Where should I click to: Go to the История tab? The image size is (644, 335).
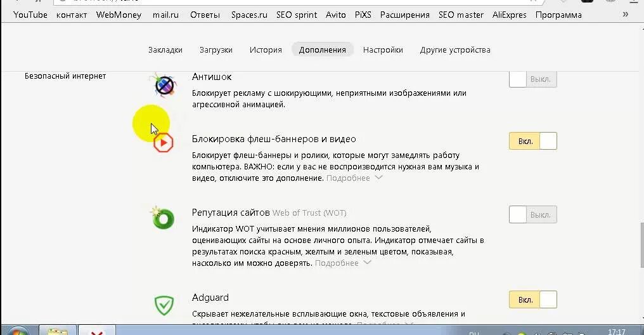tap(266, 49)
